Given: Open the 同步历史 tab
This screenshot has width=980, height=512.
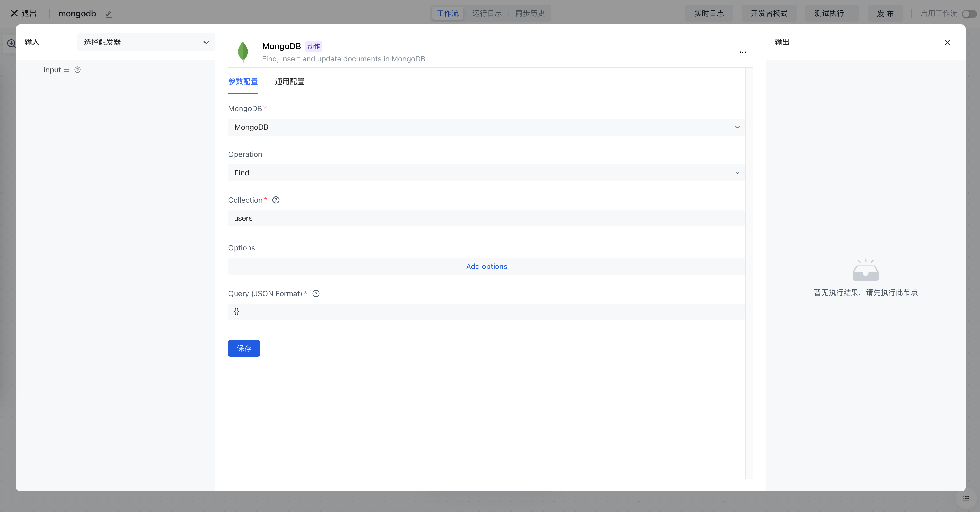Looking at the screenshot, I should coord(530,13).
